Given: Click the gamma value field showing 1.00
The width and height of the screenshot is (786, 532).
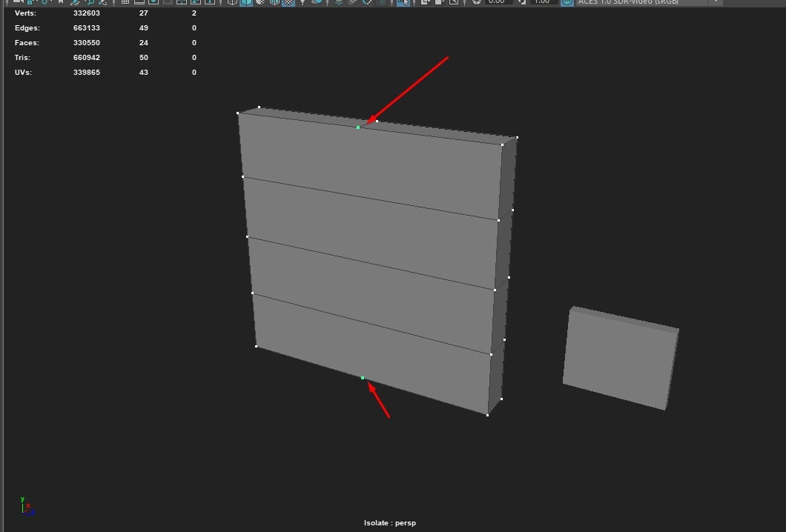Looking at the screenshot, I should point(544,2).
